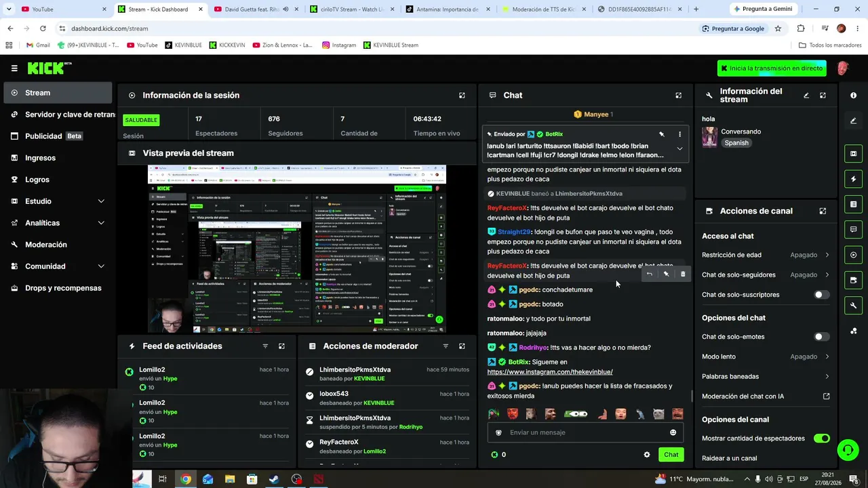Open the Ingresos sidebar page

[58, 158]
